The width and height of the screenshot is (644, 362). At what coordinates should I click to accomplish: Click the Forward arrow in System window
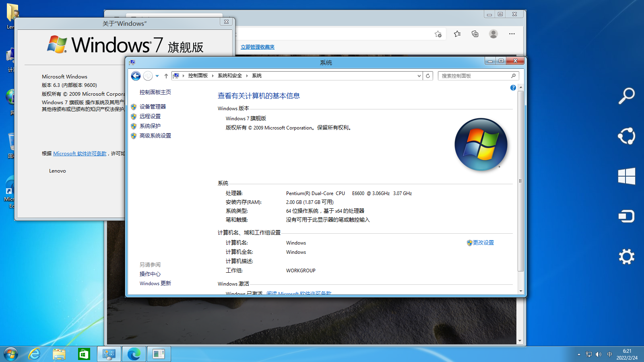tap(148, 76)
